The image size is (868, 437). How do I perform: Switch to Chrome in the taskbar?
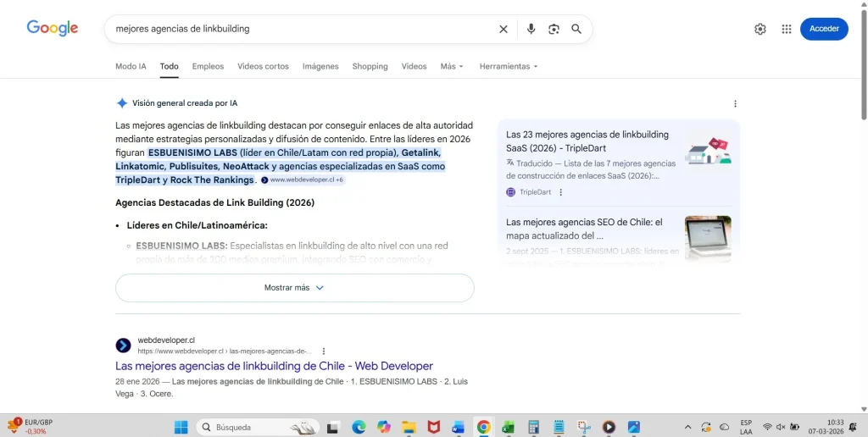pos(483,427)
